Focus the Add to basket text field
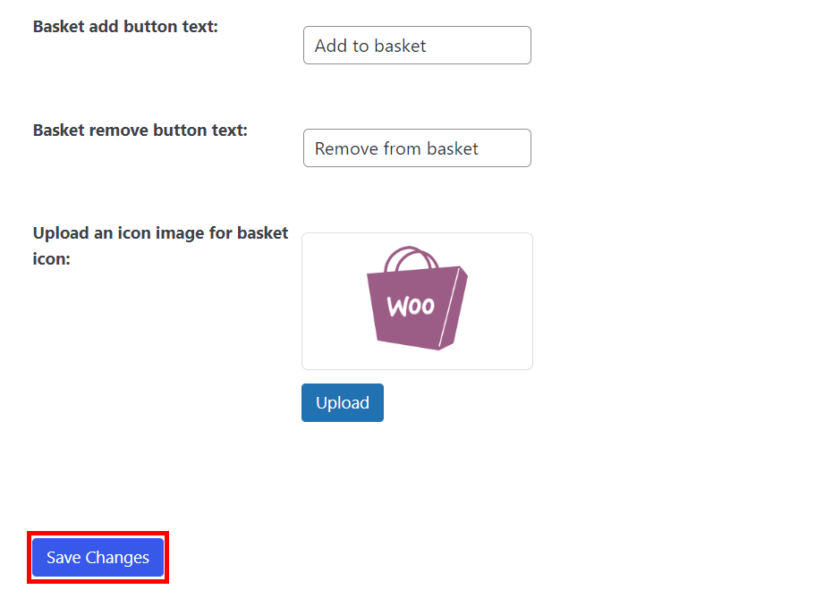 417,46
